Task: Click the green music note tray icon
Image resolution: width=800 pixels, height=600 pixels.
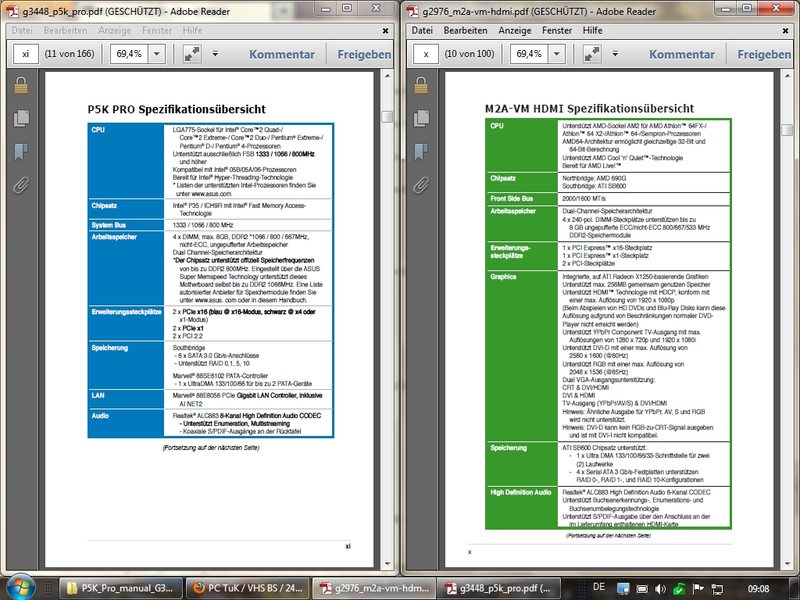Action: click(679, 589)
